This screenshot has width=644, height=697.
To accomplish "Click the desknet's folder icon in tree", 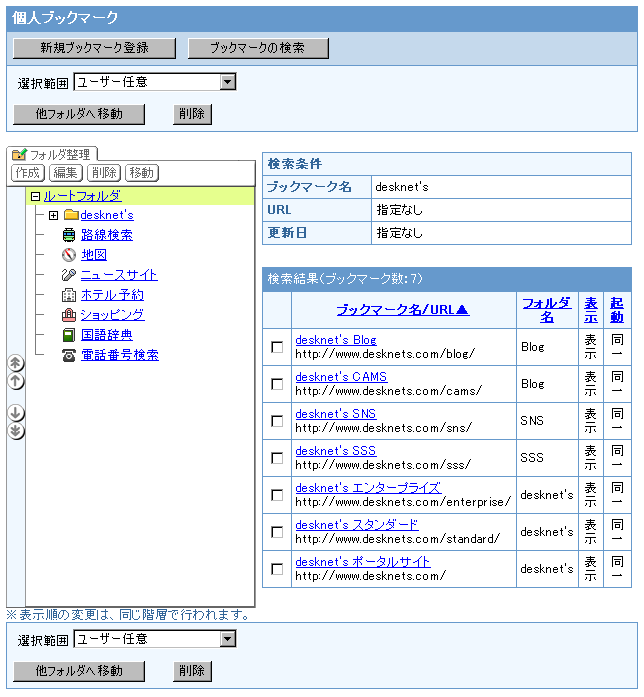I will (71, 215).
